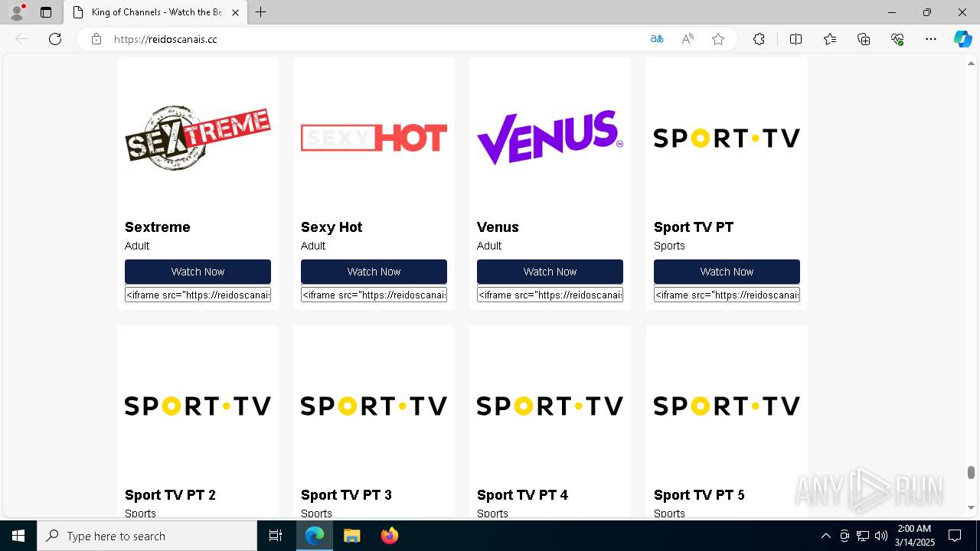
Task: Click the Sport TV PT channel logo
Action: tap(727, 138)
